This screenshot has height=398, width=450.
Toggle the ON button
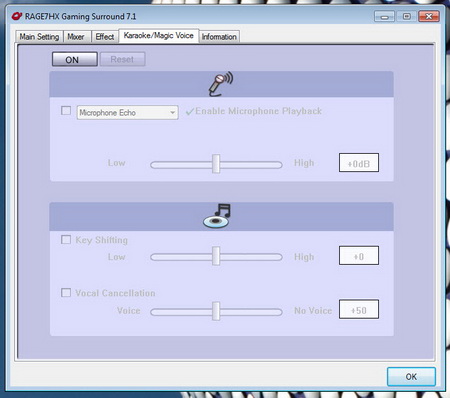75,59
